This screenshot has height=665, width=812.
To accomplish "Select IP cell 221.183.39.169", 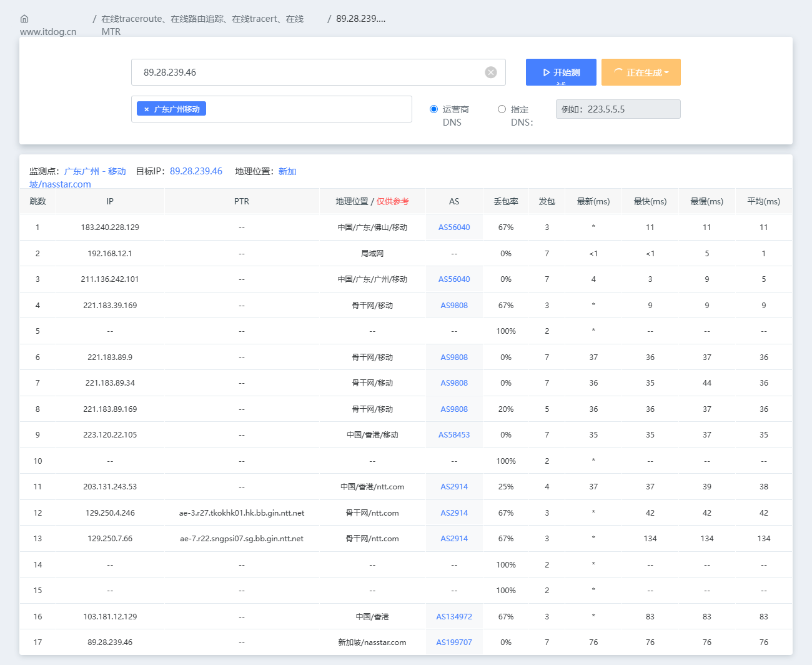I will [x=110, y=306].
